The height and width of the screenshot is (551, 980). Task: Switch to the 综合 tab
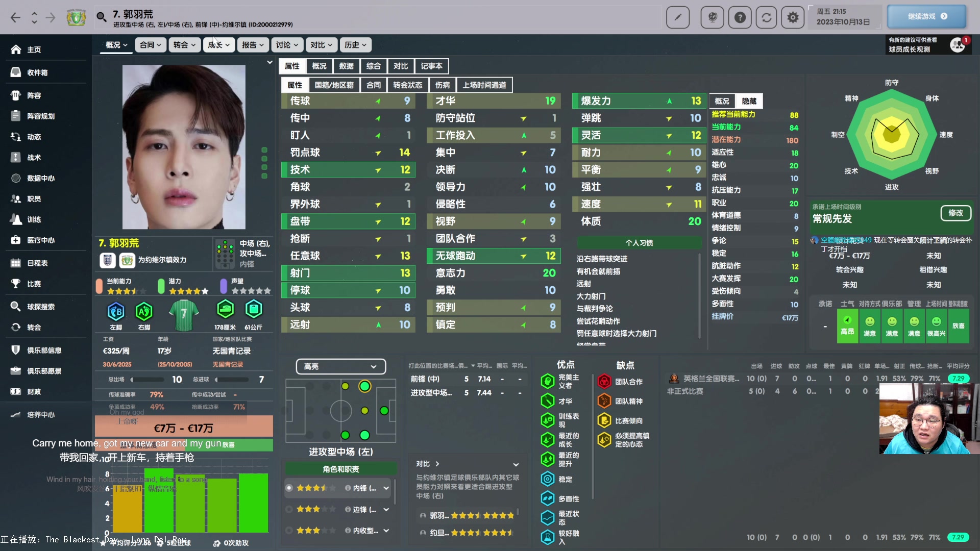(373, 66)
